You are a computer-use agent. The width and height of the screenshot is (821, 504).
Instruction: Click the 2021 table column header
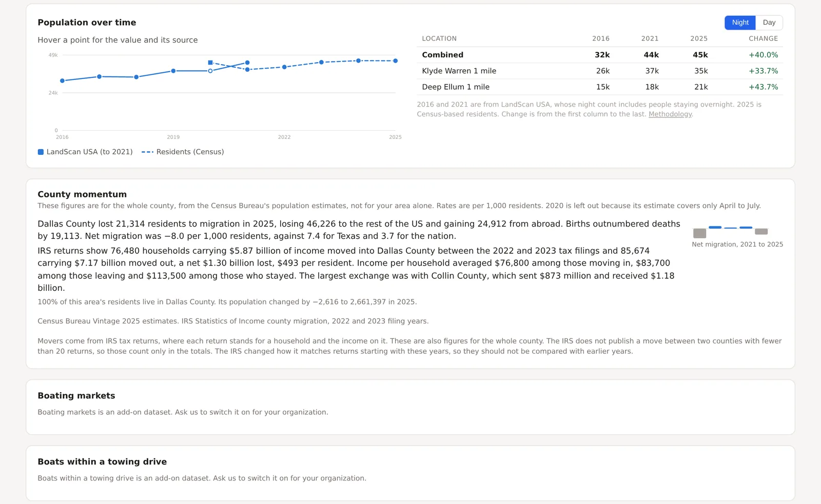click(650, 38)
